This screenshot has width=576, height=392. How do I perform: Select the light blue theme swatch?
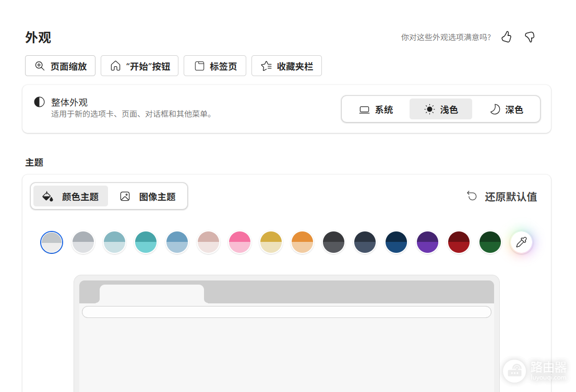pyautogui.click(x=177, y=242)
